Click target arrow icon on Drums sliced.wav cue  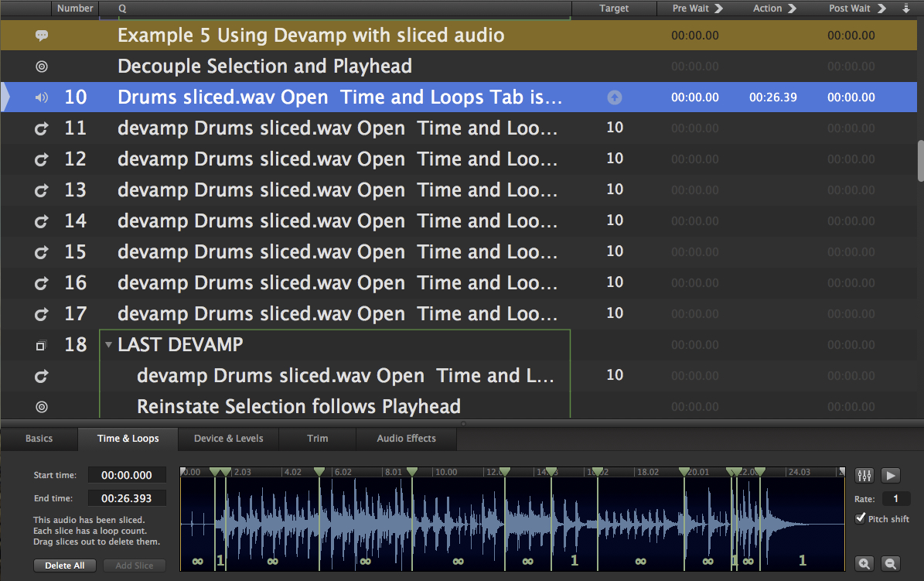[x=615, y=97]
